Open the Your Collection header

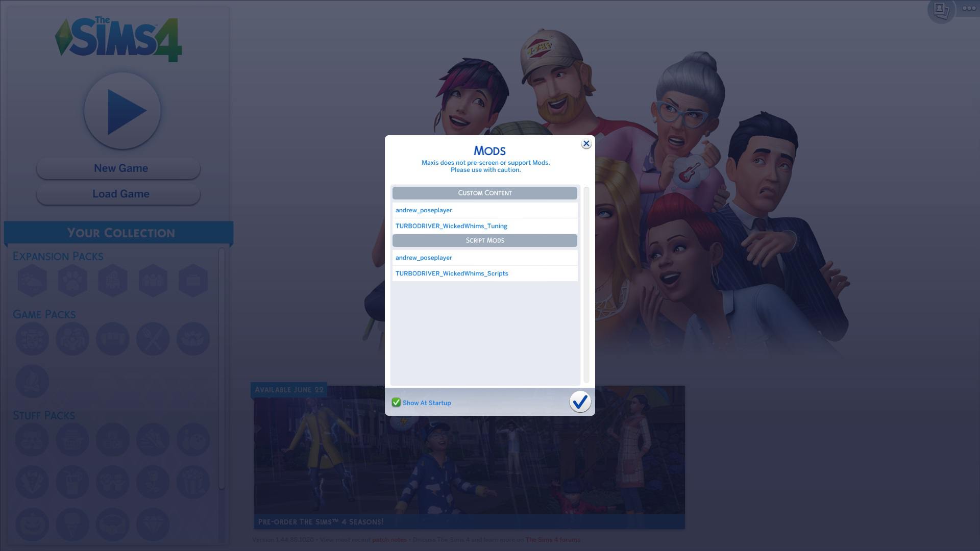tap(118, 233)
